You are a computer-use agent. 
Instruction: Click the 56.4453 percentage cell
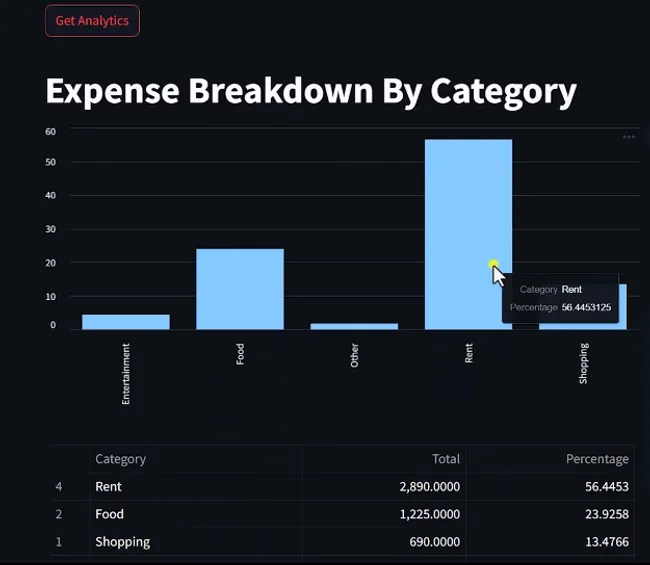[x=550, y=486]
